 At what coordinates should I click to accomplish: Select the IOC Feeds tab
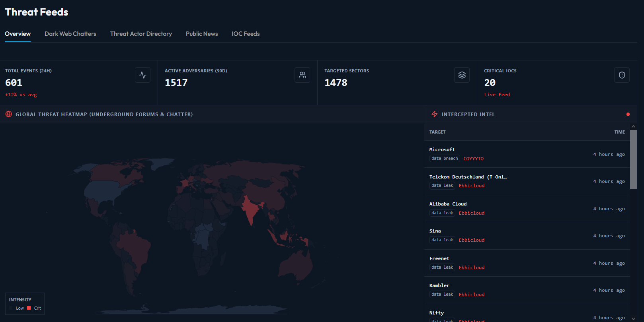(246, 34)
